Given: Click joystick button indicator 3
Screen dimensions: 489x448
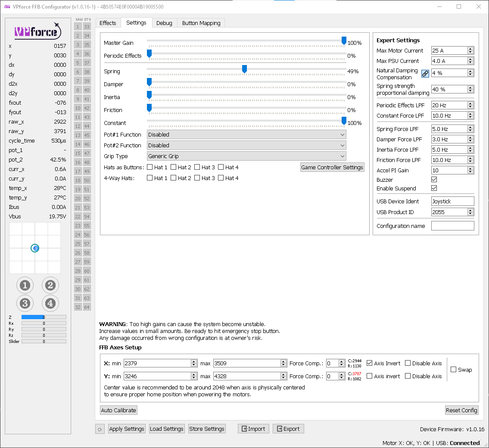Looking at the screenshot, I should coord(25,303).
